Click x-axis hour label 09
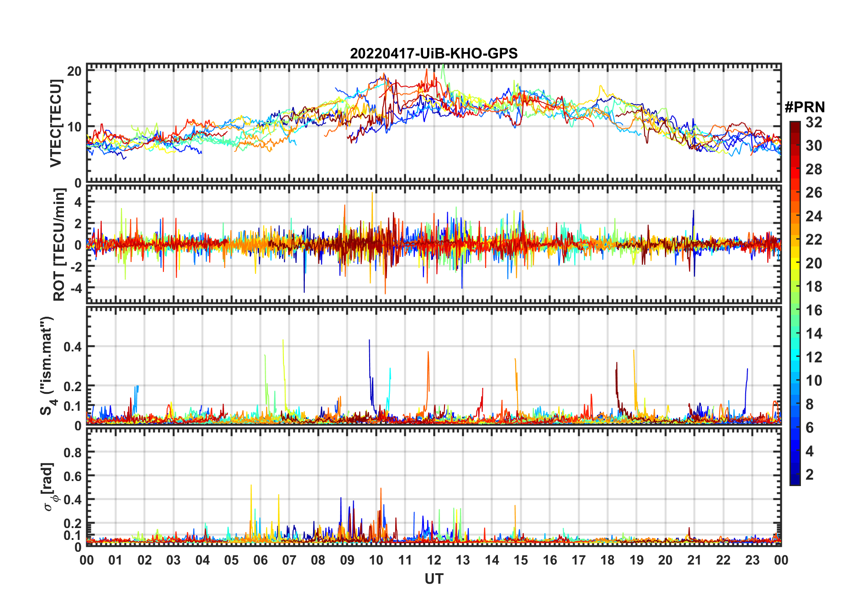 [x=347, y=560]
